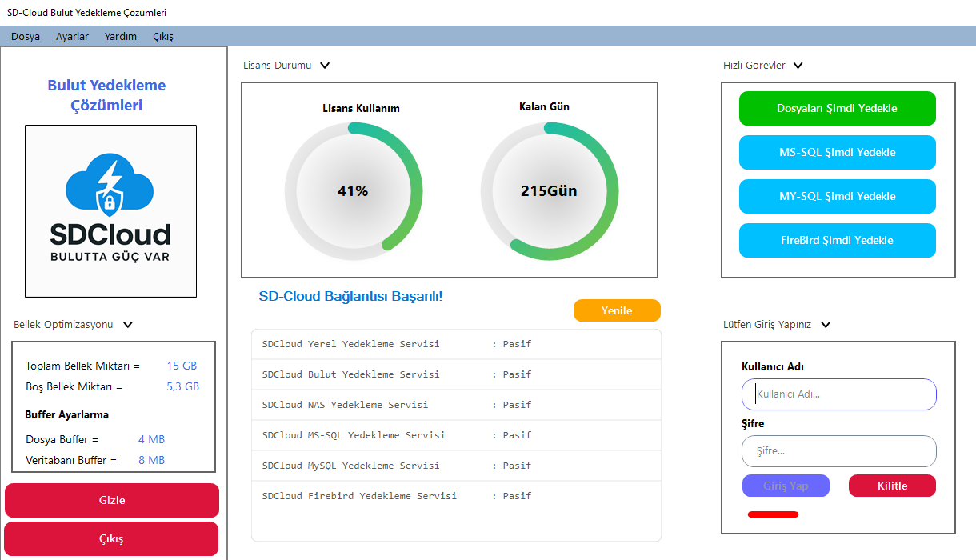Select Çıkış in the menu bar
Screen dimensions: 976x560
coord(163,37)
